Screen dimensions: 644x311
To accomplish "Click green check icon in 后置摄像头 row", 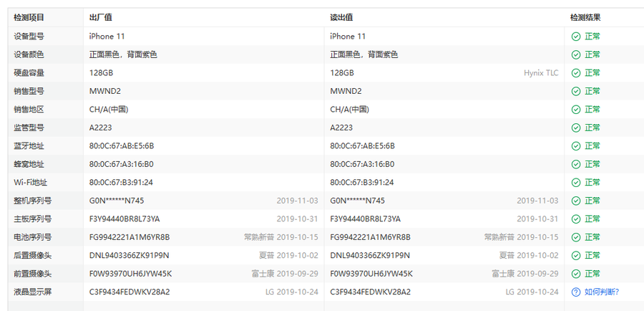I will point(576,255).
